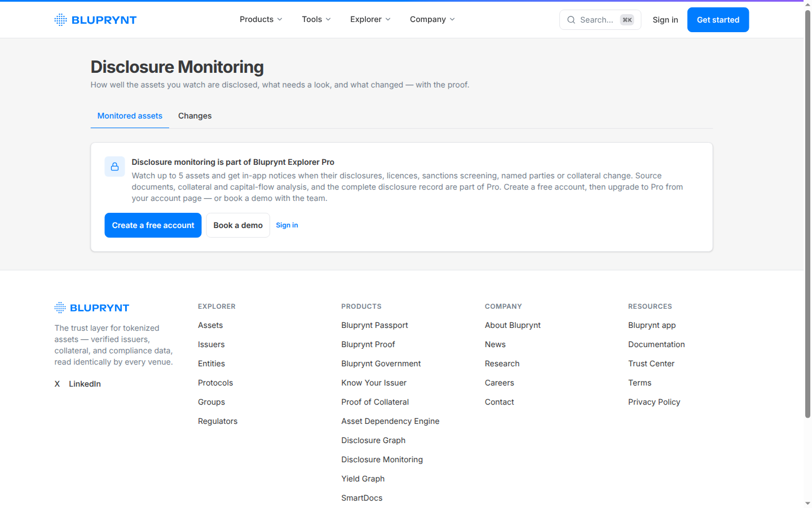Open the Explorer dropdown menu
Image resolution: width=812 pixels, height=508 pixels.
(x=370, y=19)
